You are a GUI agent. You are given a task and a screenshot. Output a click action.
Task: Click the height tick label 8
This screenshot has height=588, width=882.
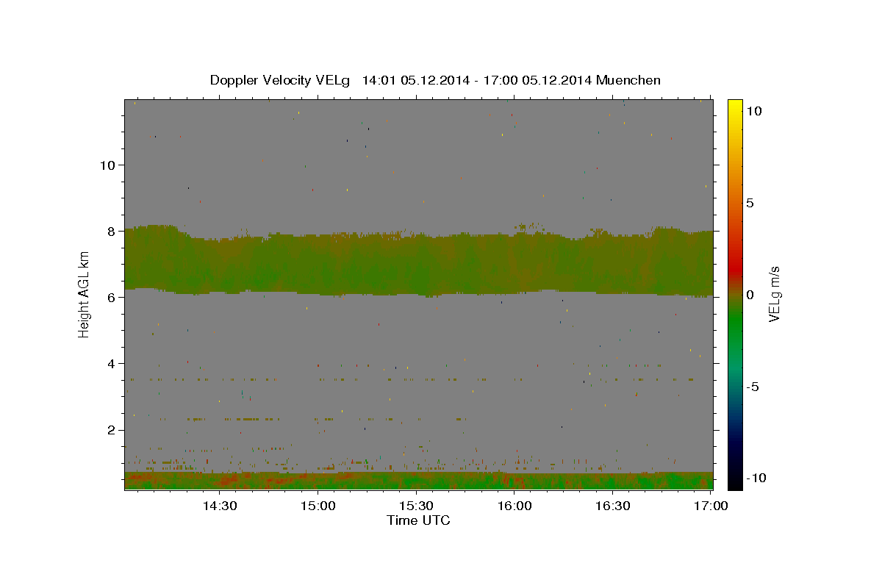tap(111, 231)
